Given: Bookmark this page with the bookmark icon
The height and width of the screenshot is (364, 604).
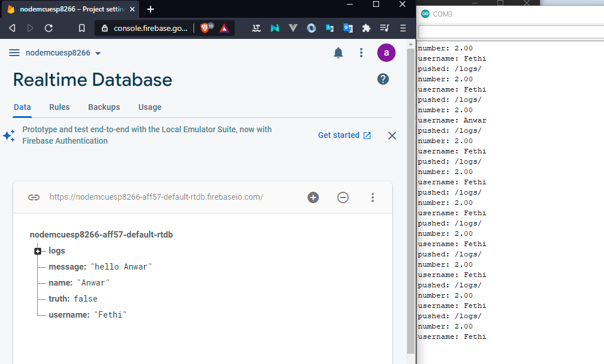Looking at the screenshot, I should pyautogui.click(x=82, y=28).
